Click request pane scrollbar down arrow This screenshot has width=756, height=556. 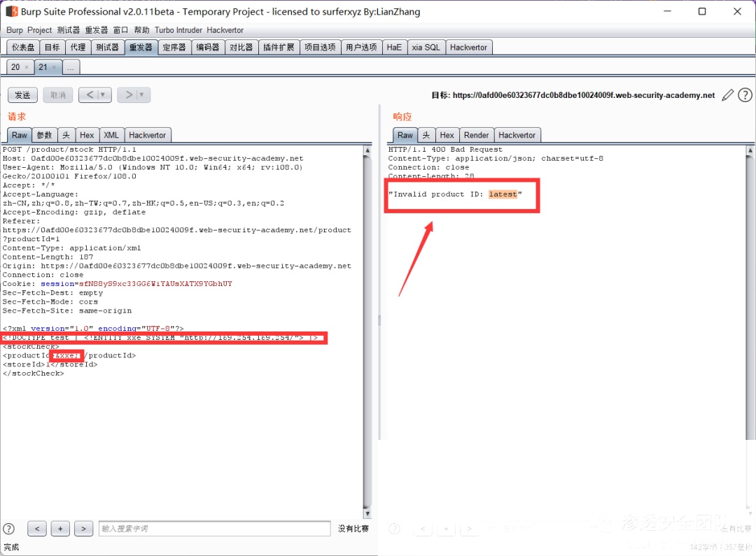pos(367,513)
